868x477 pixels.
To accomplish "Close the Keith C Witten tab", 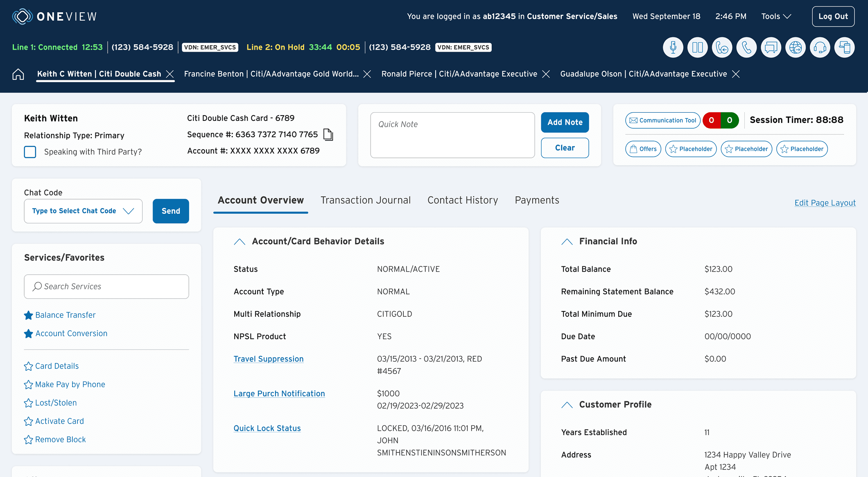I will (x=170, y=74).
